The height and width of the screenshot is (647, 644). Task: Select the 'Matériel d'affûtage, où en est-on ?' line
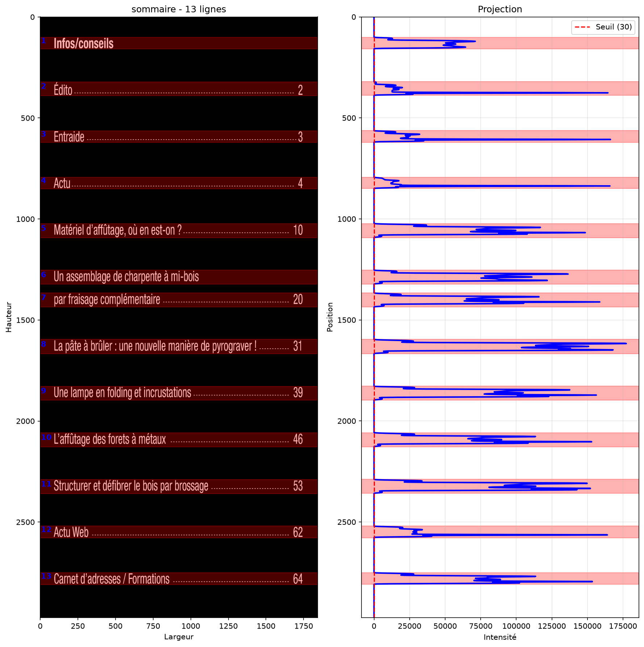pyautogui.click(x=179, y=231)
